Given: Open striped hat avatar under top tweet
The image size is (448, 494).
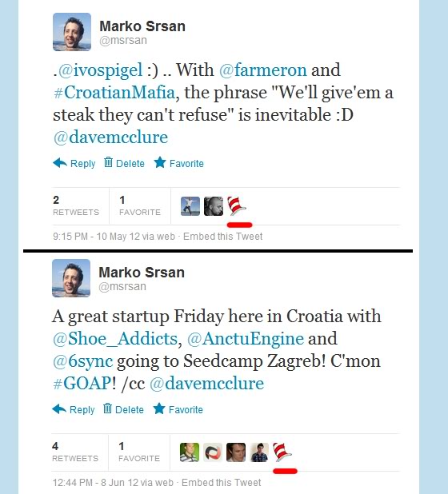Looking at the screenshot, I should click(237, 206).
